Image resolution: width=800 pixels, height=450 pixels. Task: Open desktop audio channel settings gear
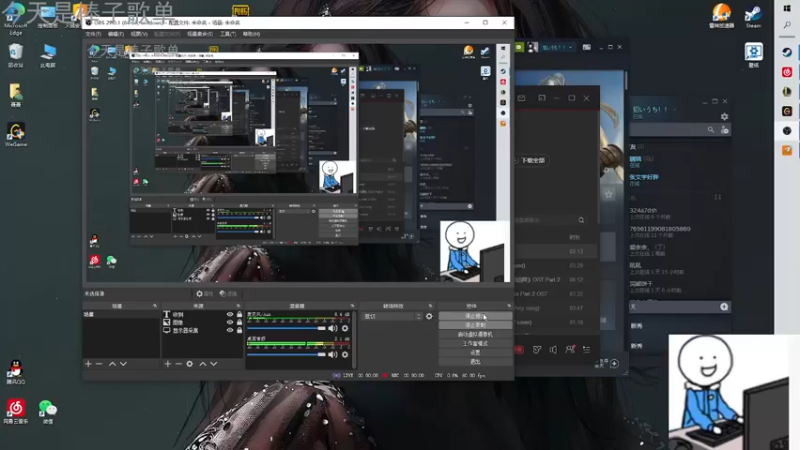pyautogui.click(x=345, y=354)
